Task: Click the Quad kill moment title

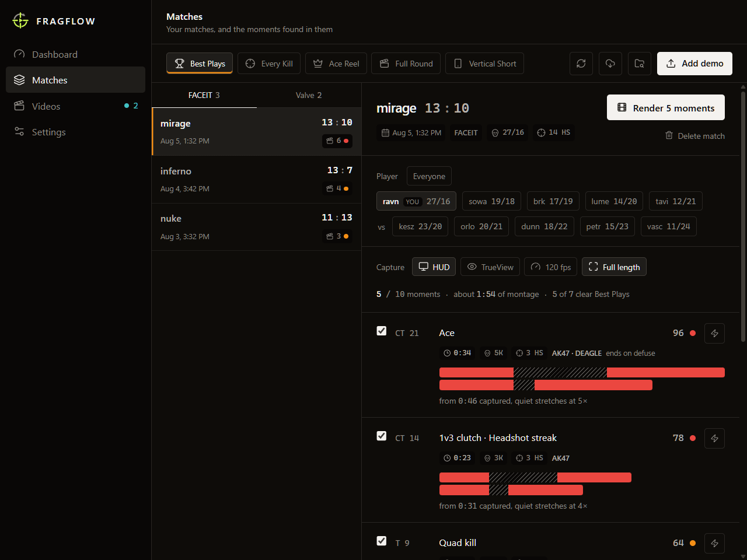Action: (458, 543)
